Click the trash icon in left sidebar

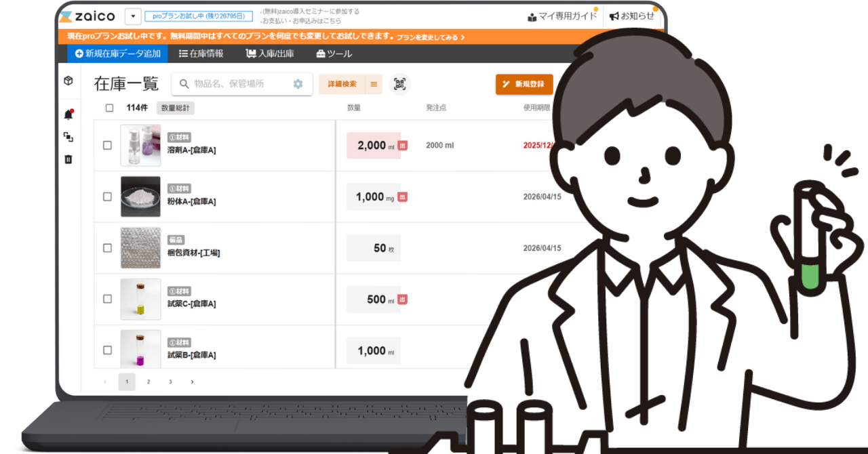coord(68,159)
